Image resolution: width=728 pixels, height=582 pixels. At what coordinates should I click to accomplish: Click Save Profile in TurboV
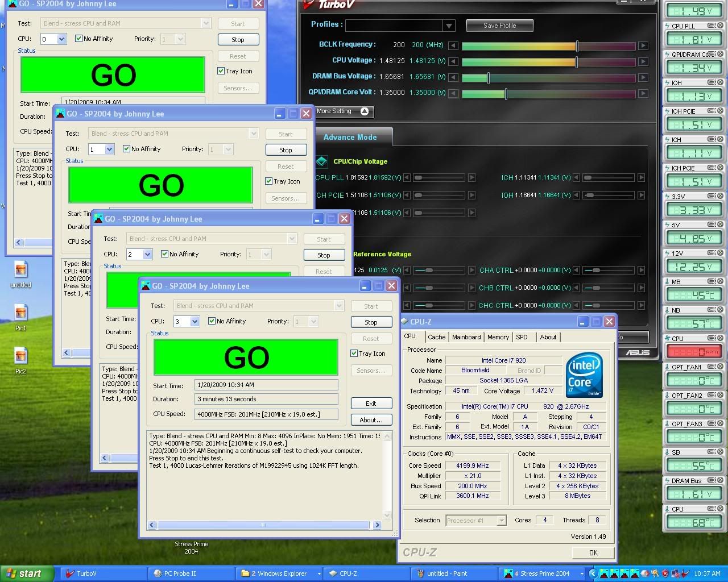500,26
